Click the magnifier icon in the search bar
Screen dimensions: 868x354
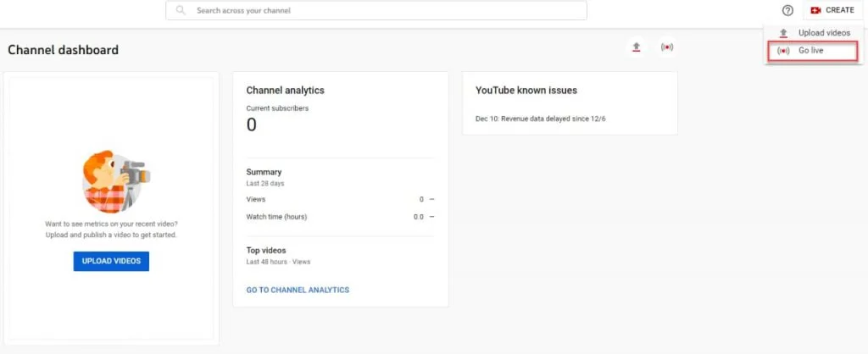(181, 10)
